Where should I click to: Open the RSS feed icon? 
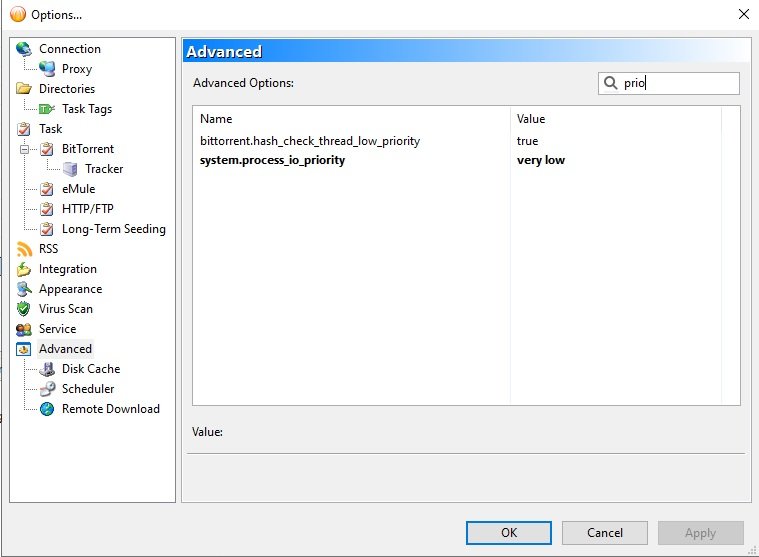point(24,249)
